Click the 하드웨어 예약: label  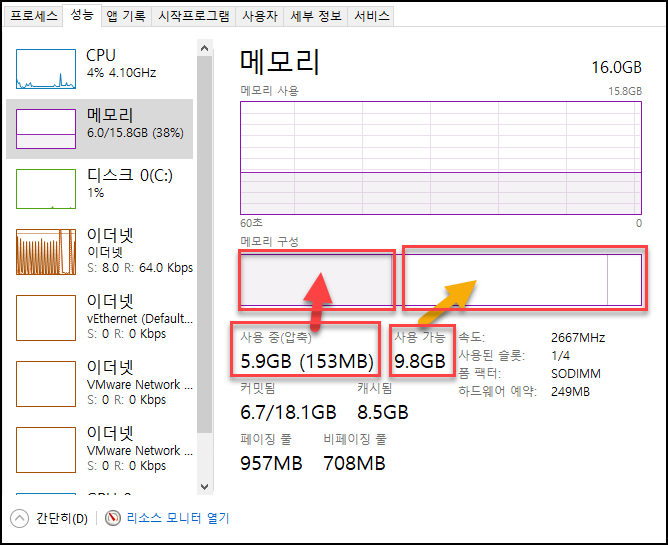pos(497,391)
